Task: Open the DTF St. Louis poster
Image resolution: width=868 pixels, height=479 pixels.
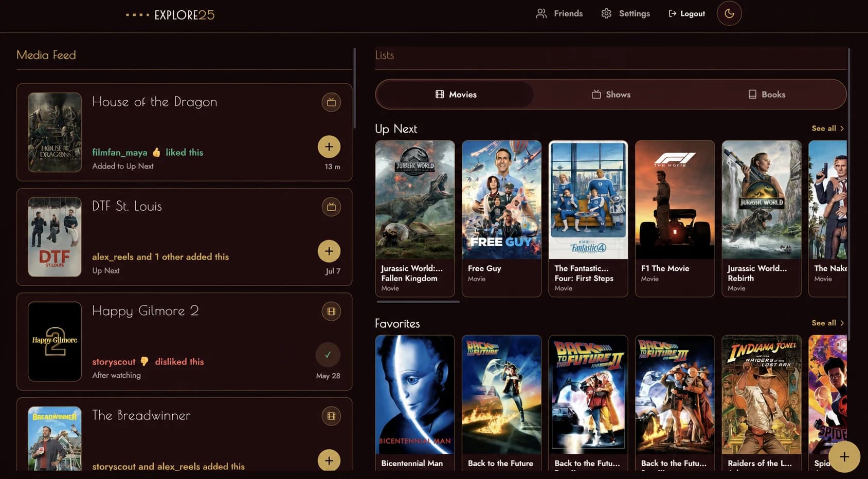Action: click(x=55, y=237)
